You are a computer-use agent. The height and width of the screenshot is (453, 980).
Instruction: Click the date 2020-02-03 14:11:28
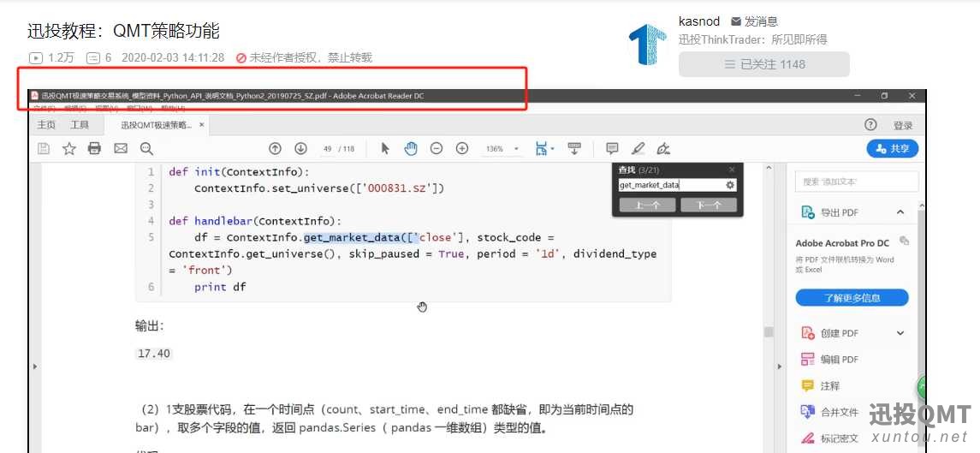[x=173, y=58]
